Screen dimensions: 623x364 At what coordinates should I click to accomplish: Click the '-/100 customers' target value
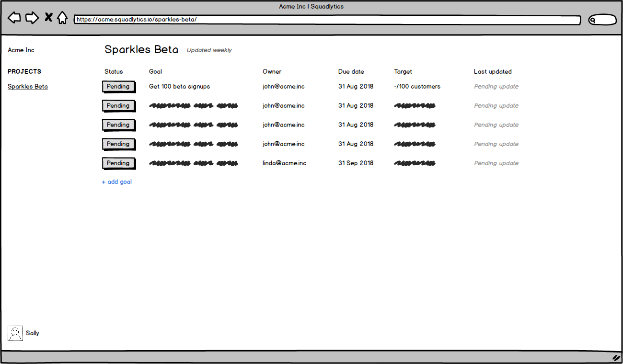417,87
